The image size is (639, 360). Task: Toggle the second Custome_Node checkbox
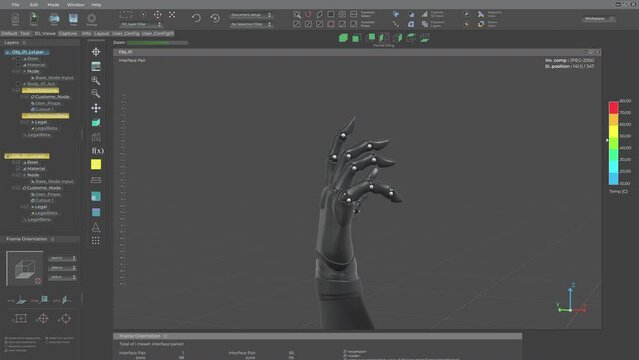tap(18, 188)
